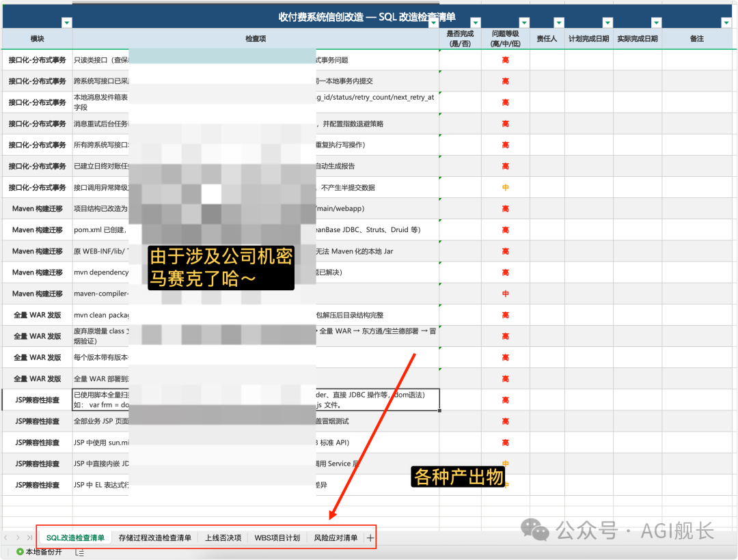The image size is (738, 560).
Task: Click 检查项 cell starting 已建立日终对账任
Action: (x=256, y=166)
